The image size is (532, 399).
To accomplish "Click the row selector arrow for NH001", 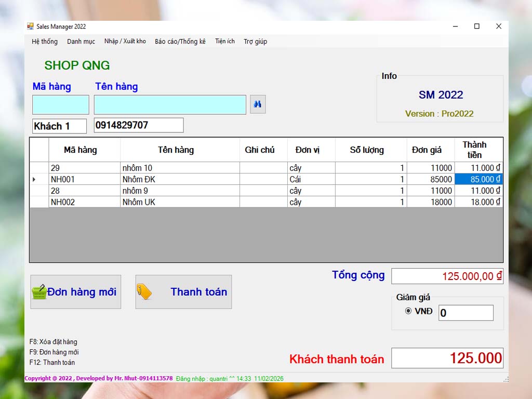I will (39, 179).
